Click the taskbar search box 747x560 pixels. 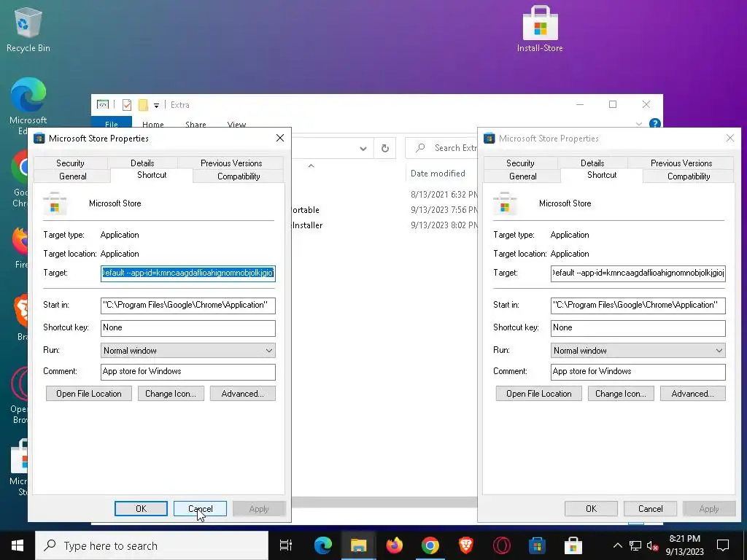(152, 545)
